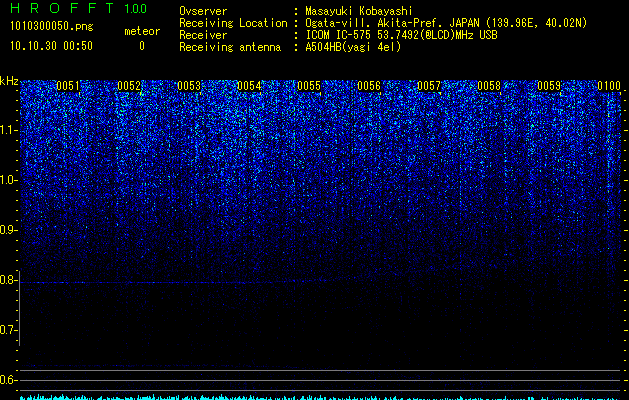Click the 0.7 kHz axis label
629x400 pixels.
[8, 330]
